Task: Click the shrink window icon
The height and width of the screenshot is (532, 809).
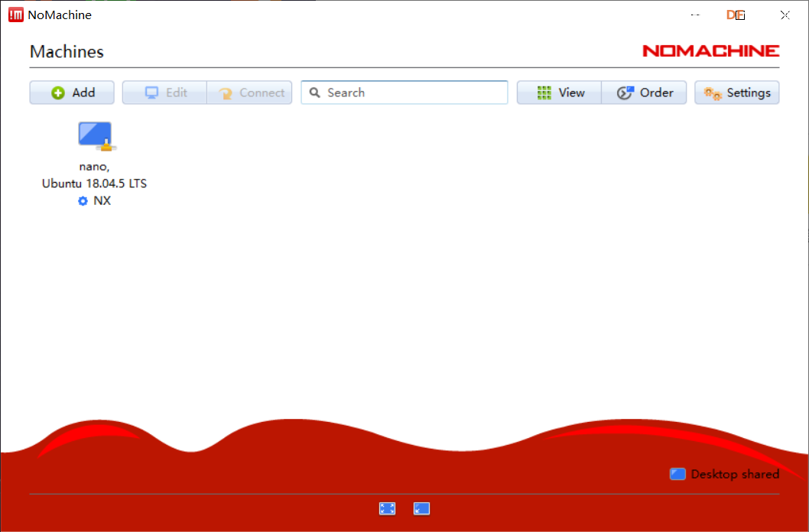Action: [x=421, y=509]
